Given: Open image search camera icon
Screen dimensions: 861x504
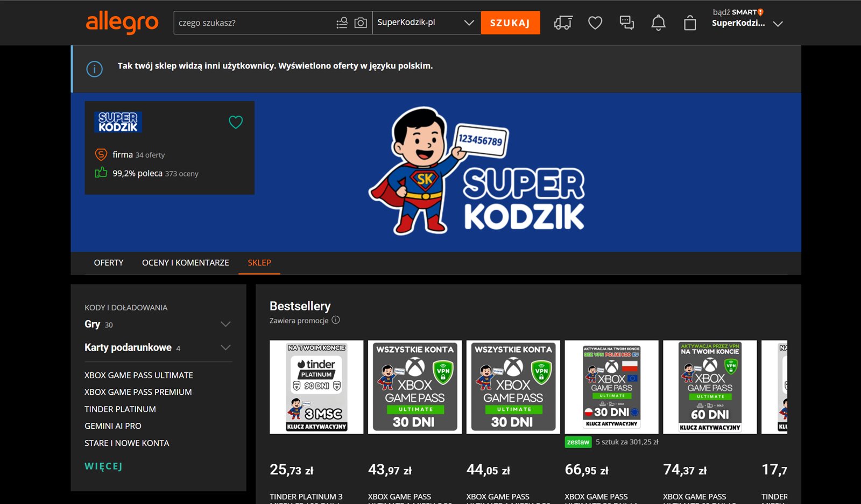Looking at the screenshot, I should tap(361, 23).
